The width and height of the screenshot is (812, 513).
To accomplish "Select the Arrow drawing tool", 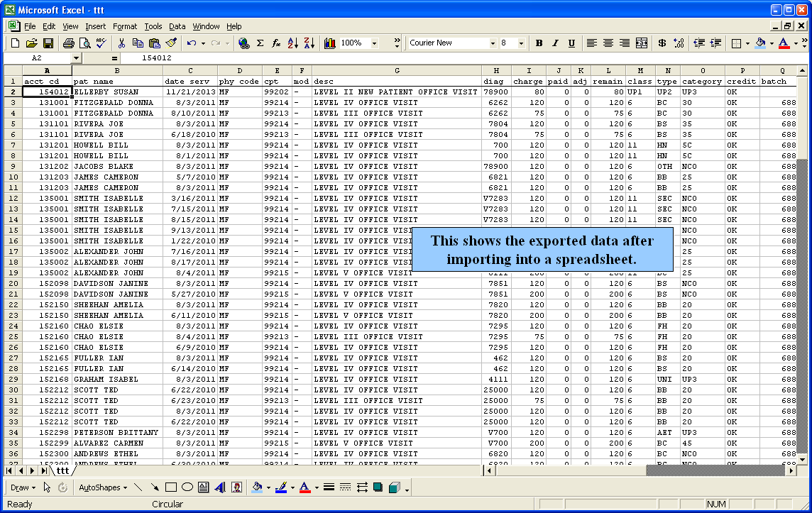I will click(154, 487).
